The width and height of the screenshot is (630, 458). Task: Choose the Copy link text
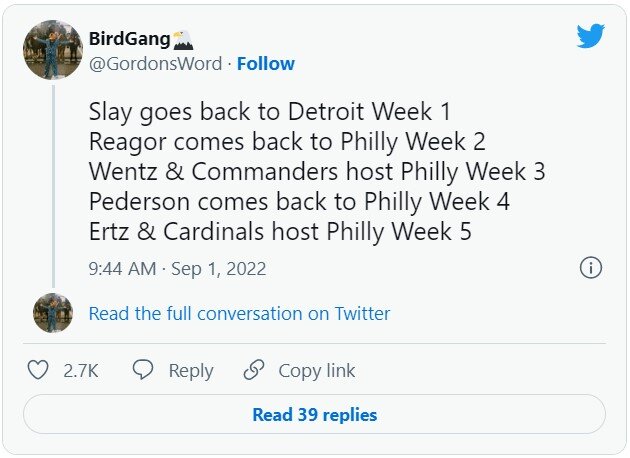pyautogui.click(x=316, y=370)
